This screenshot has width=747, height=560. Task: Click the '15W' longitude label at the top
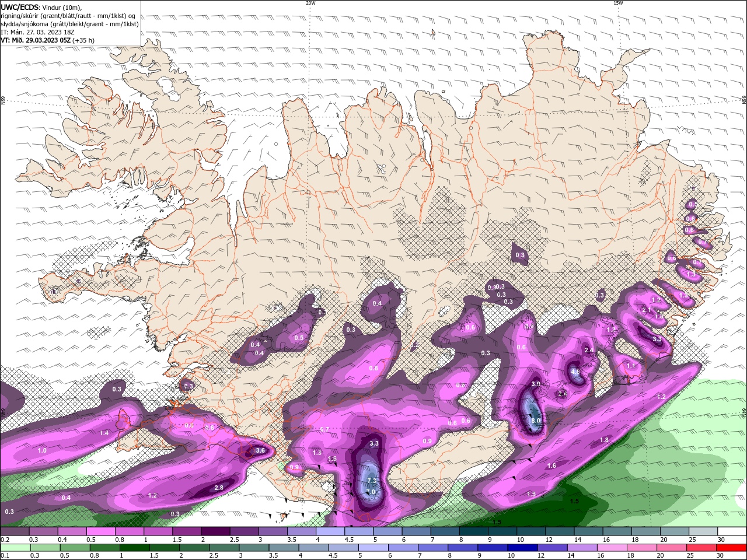pyautogui.click(x=618, y=3)
